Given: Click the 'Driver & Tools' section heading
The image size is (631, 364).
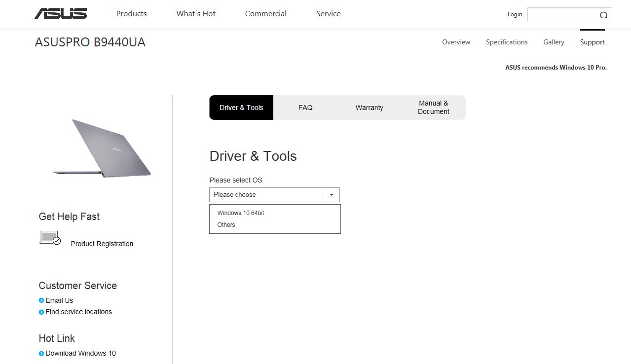Looking at the screenshot, I should click(x=253, y=156).
